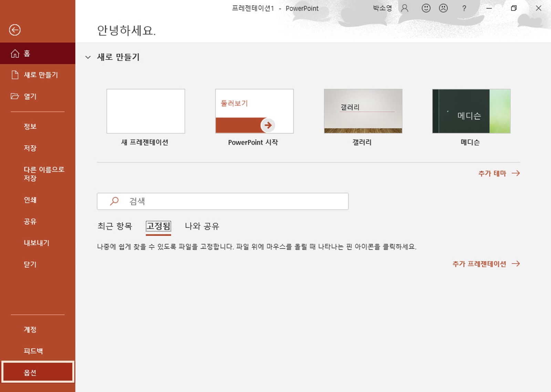
Task: Click the 메디슨 label below thumbnail
Action: click(x=470, y=142)
